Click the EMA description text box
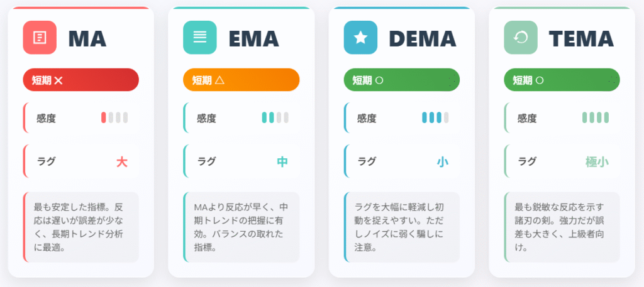Image resolution: width=644 pixels, height=287 pixels. 241,227
